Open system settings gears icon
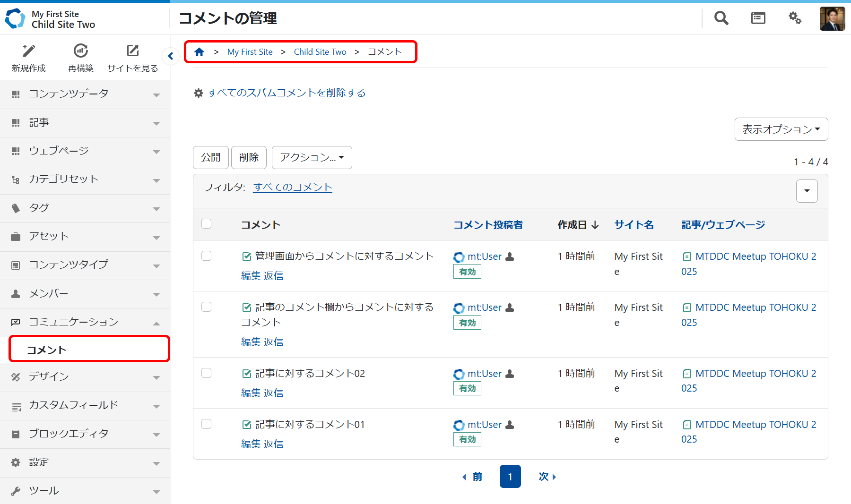This screenshot has width=851, height=504. pos(795,18)
